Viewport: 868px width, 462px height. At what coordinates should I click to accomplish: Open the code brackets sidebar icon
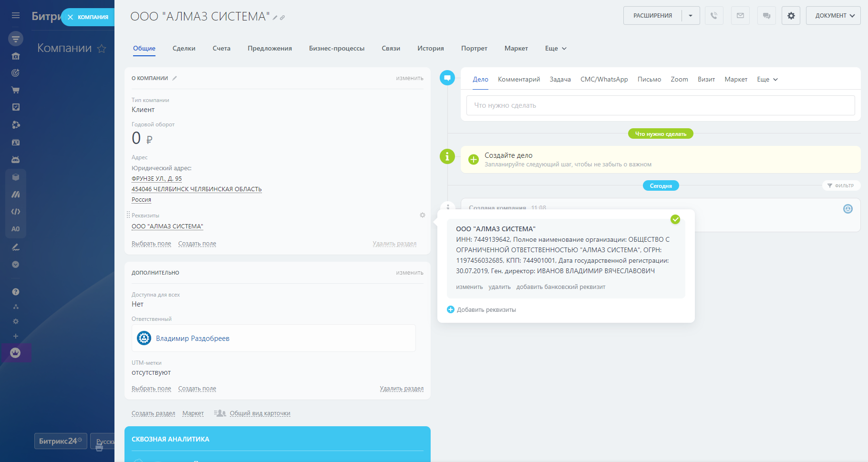click(16, 212)
